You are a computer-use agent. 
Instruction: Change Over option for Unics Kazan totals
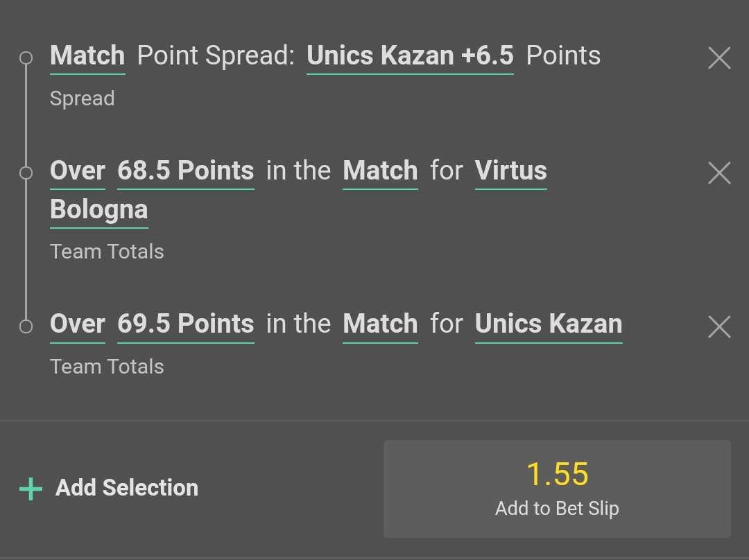[78, 324]
